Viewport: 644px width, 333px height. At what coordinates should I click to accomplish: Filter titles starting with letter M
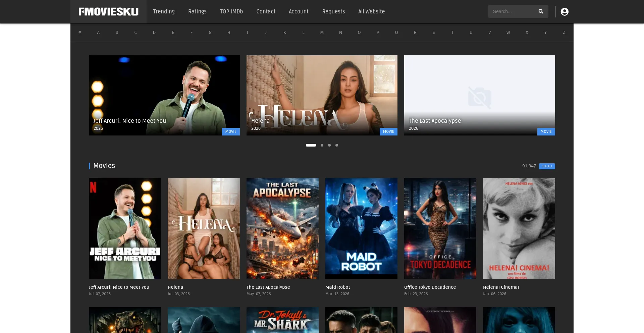(322, 33)
